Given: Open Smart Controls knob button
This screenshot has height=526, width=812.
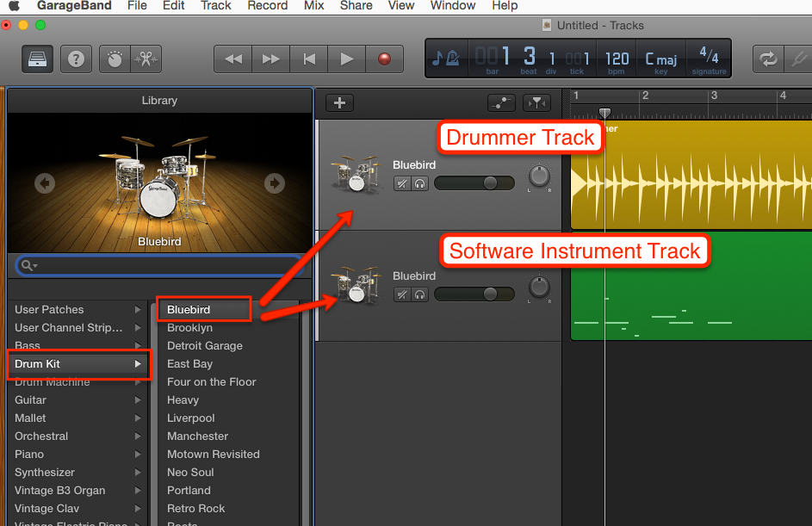Looking at the screenshot, I should pos(115,59).
